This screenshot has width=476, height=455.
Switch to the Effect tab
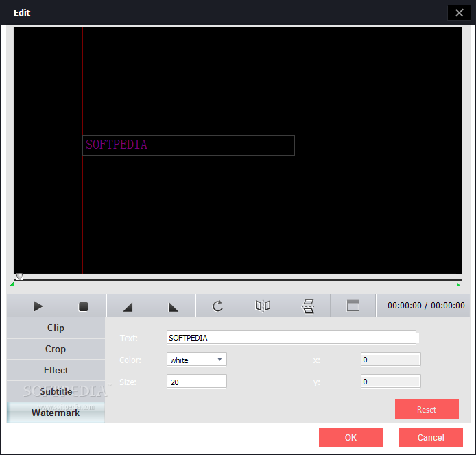click(x=56, y=370)
